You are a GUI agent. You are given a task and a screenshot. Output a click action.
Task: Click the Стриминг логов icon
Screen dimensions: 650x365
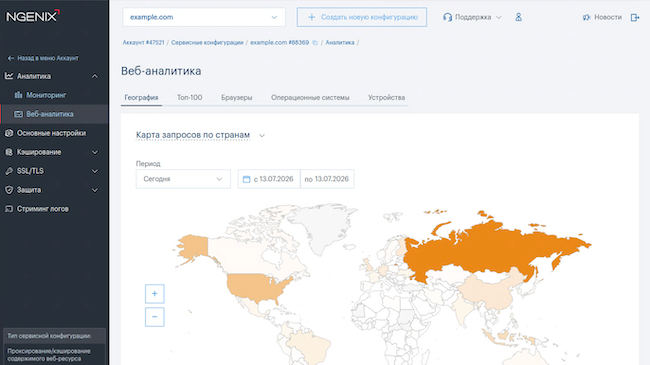coord(9,209)
